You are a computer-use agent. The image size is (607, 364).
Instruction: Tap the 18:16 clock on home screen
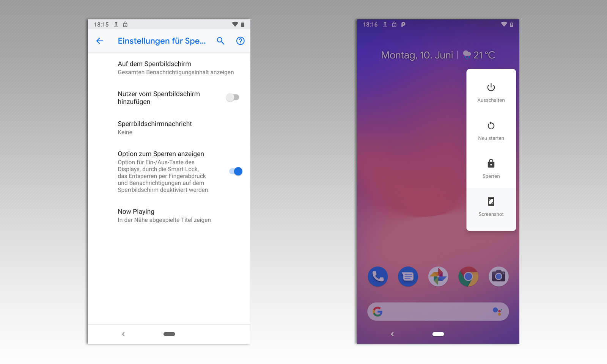370,24
